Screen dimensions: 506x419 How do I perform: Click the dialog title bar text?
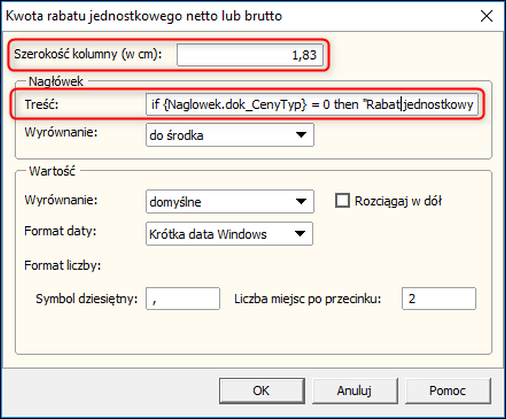tap(144, 16)
